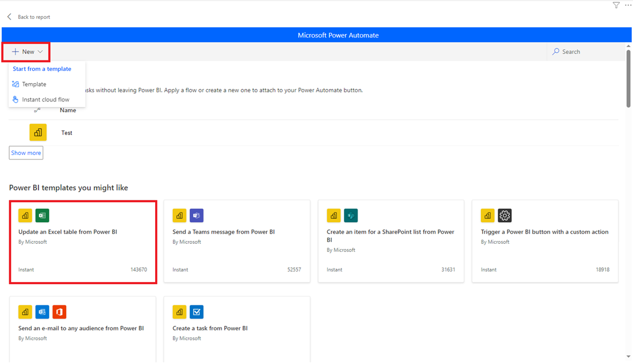
Task: Click the 143670 usage count
Action: click(139, 269)
